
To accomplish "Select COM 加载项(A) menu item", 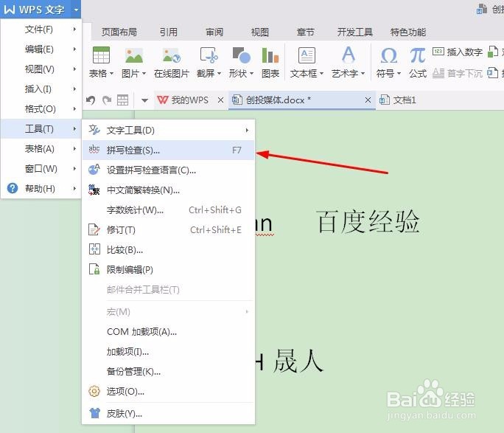I will [x=169, y=332].
